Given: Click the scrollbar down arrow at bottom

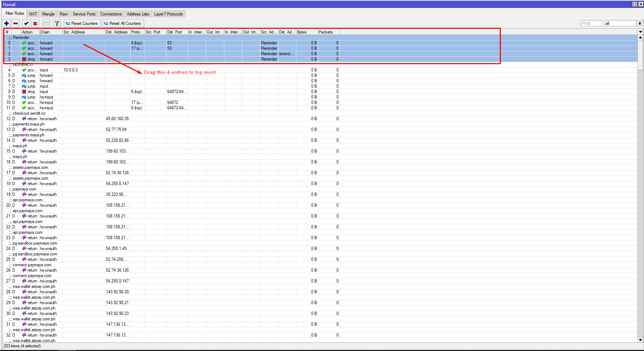Looking at the screenshot, I should [x=640, y=339].
